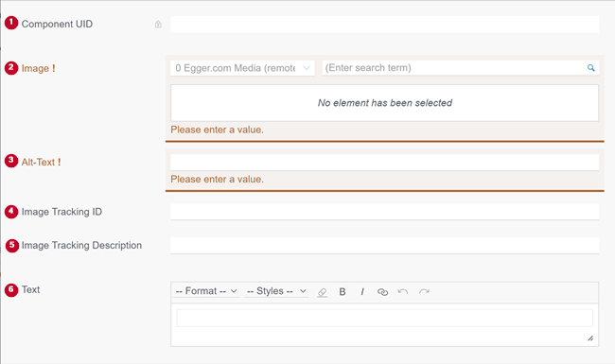This screenshot has height=364, width=615.
Task: Open the Format dropdown
Action: click(206, 291)
